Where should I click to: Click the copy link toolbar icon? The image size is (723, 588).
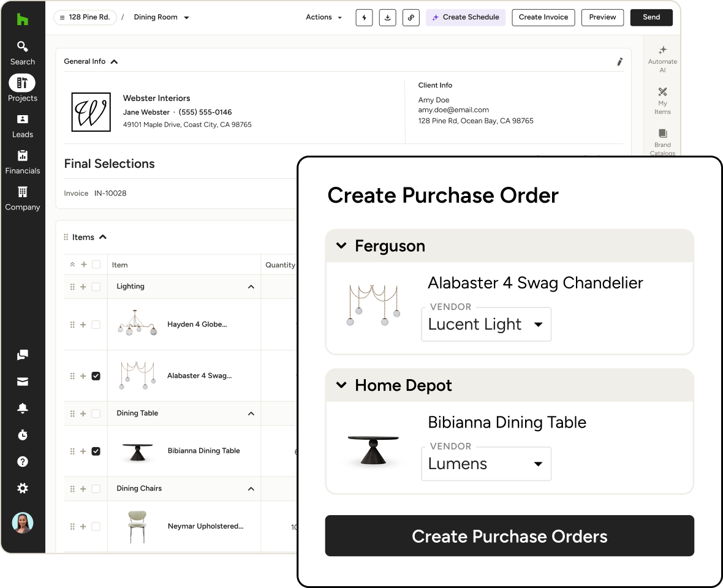tap(411, 18)
